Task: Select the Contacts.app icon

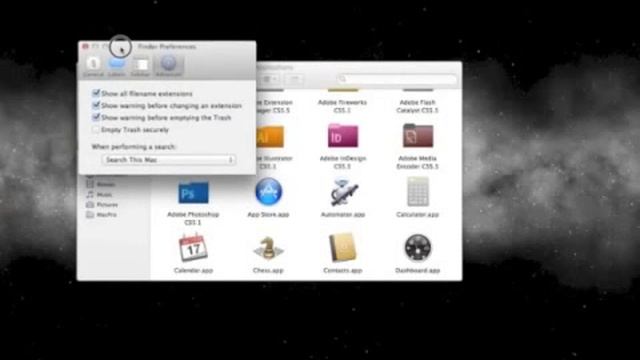Action: (x=343, y=248)
